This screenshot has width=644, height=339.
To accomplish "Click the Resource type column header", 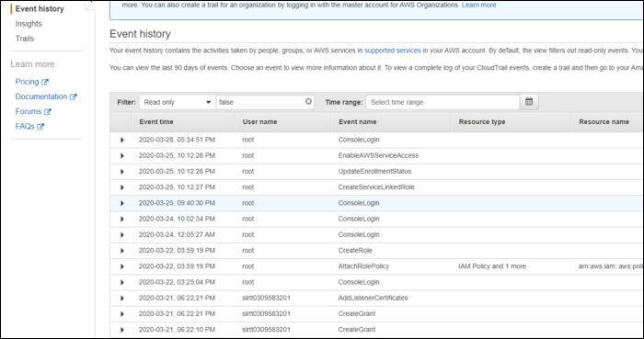I will tap(482, 122).
